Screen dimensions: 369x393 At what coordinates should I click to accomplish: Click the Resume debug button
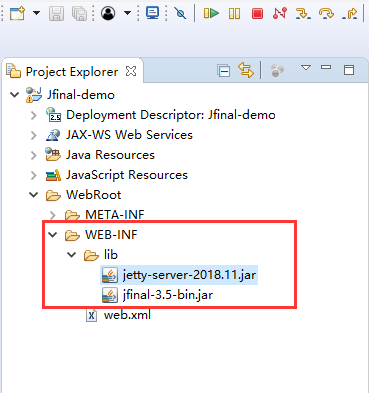click(x=211, y=13)
